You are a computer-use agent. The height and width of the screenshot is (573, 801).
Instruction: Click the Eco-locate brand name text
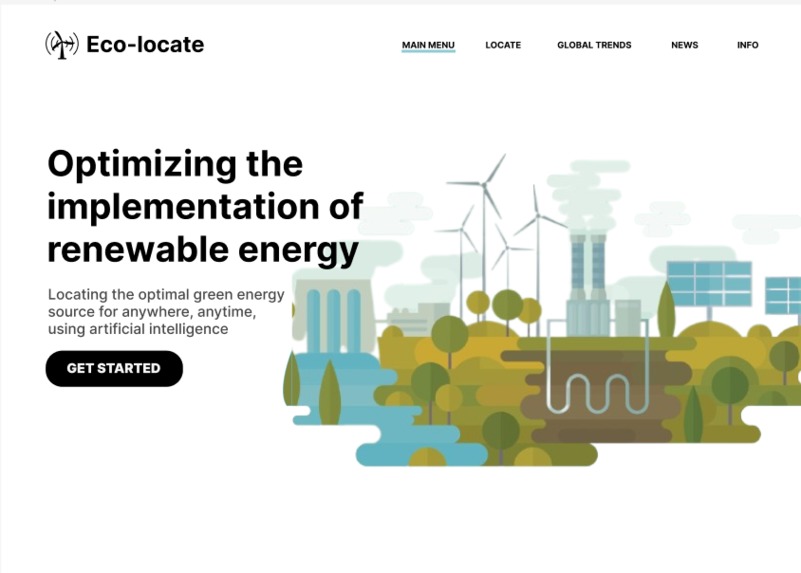point(145,44)
